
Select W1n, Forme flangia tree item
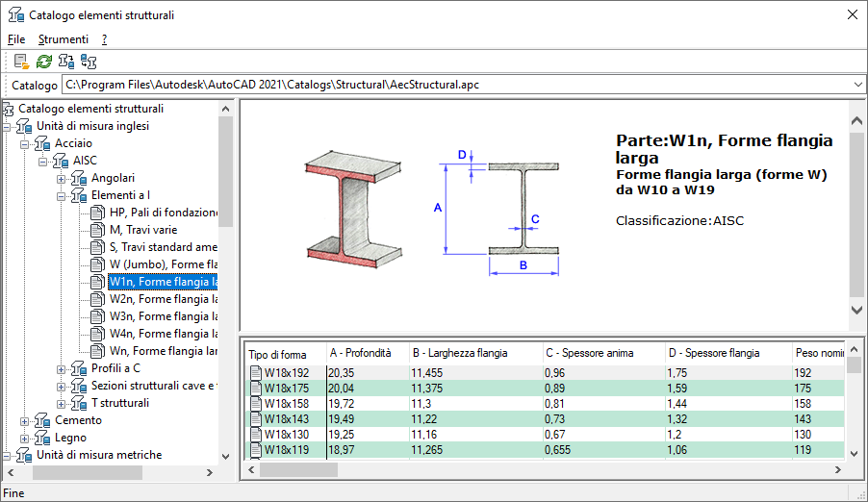164,282
